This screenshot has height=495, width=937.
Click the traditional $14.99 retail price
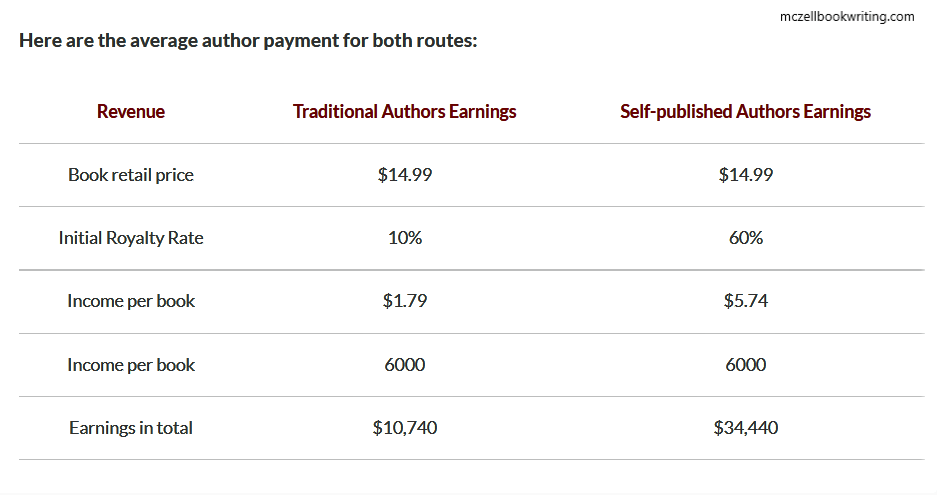[405, 175]
